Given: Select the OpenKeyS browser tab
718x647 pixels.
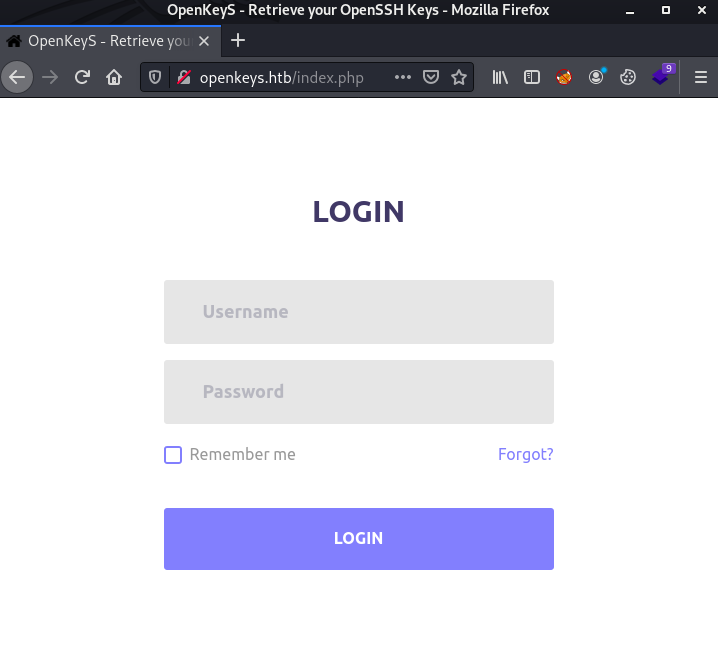Looking at the screenshot, I should (x=110, y=41).
